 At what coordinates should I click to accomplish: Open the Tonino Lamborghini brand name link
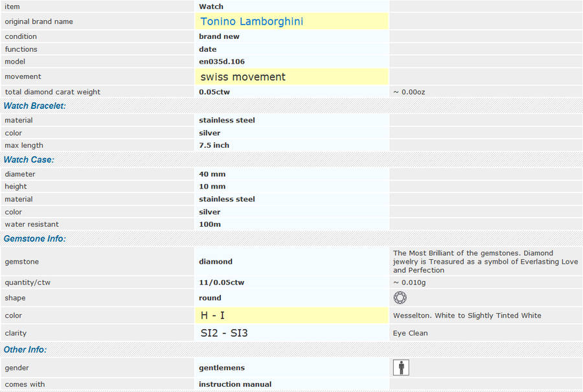click(x=252, y=21)
